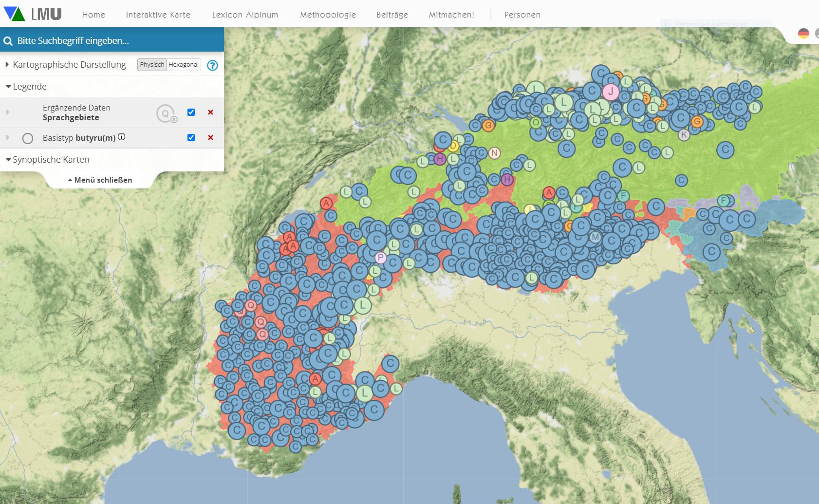
Task: Uncheck the Basistyp butyru(m) checkbox
Action: click(x=191, y=138)
